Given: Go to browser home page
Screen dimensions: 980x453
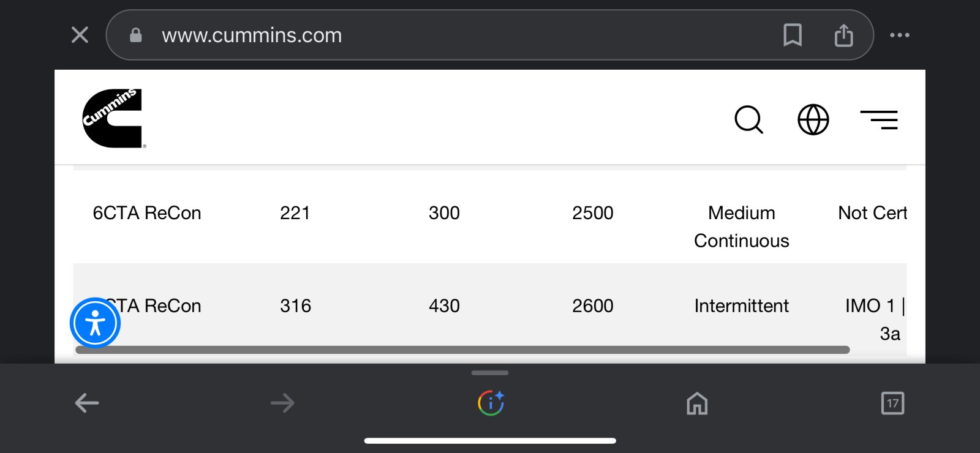Looking at the screenshot, I should pos(697,403).
